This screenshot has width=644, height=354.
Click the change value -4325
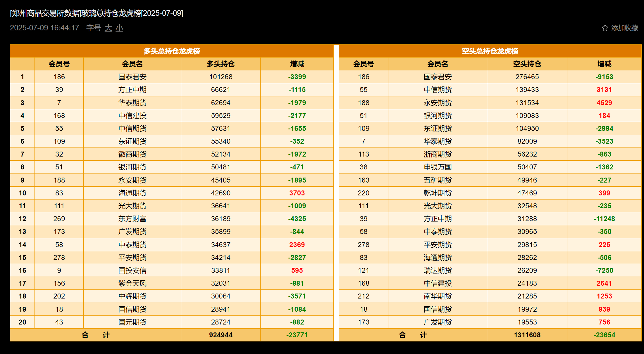coord(297,219)
